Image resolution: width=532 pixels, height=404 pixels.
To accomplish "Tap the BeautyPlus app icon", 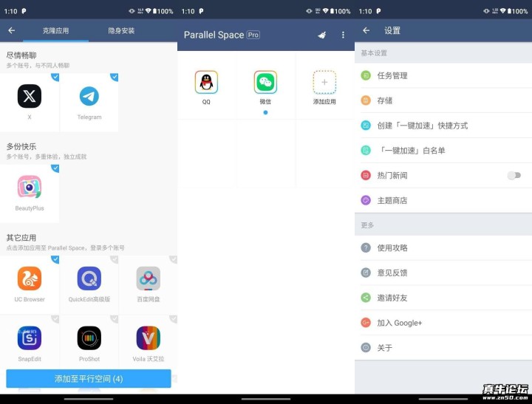I will pos(30,188).
